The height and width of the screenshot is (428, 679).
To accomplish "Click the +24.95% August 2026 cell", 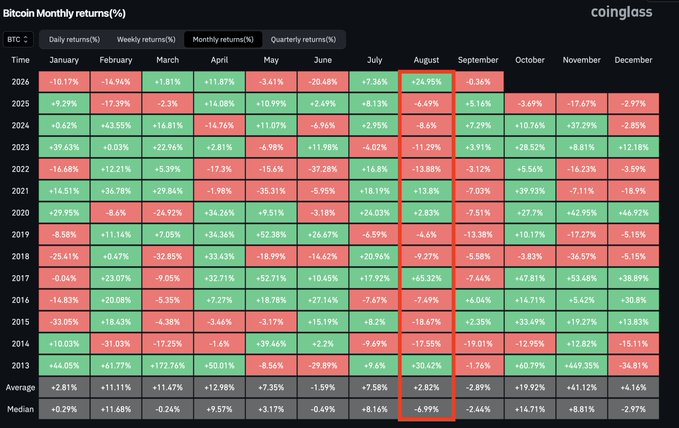I will (x=426, y=82).
